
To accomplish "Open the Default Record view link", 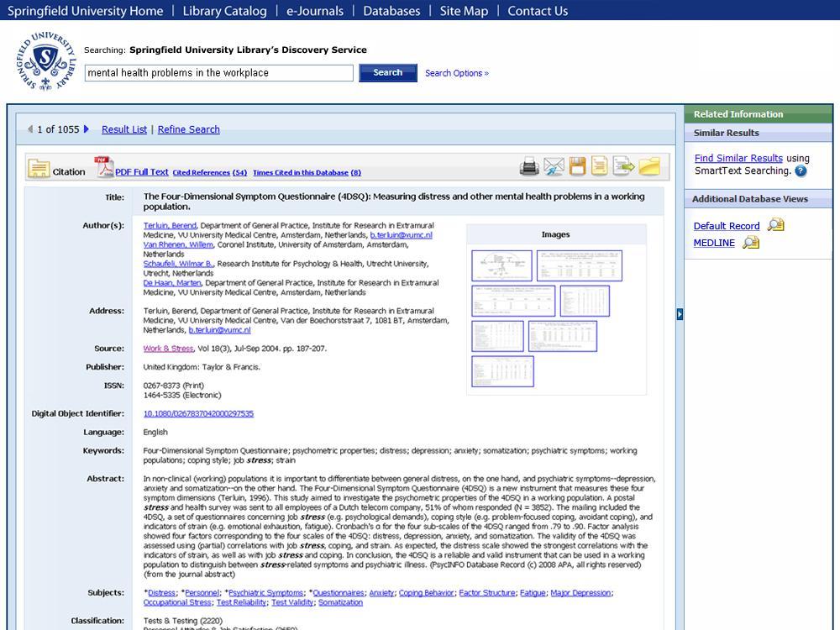I will [727, 225].
